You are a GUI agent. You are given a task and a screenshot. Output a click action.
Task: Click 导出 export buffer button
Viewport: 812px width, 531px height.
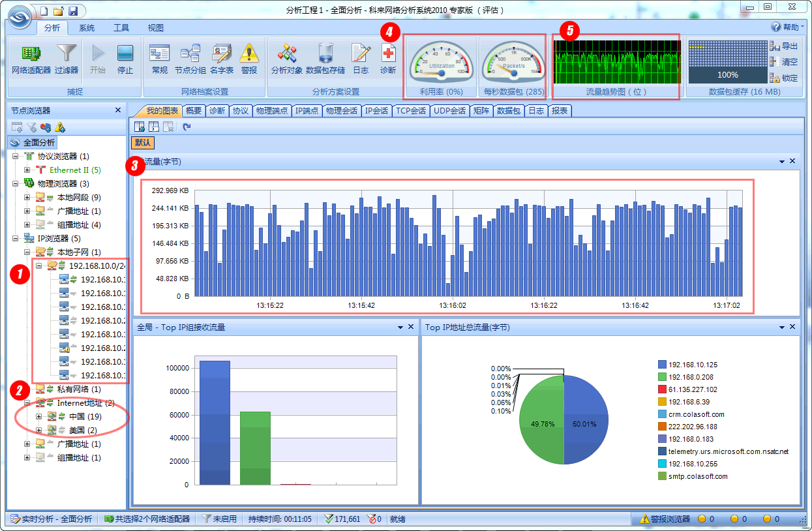coord(784,46)
